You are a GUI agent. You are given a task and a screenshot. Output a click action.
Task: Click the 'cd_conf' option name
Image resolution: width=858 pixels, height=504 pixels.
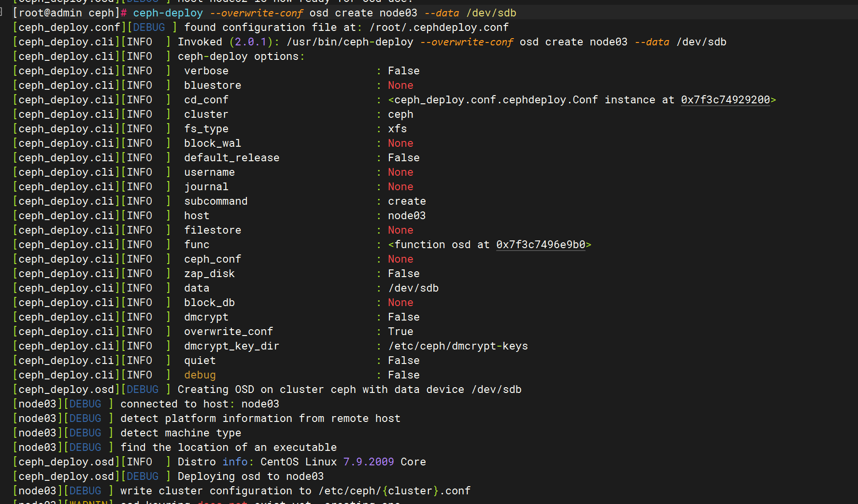pyautogui.click(x=206, y=100)
